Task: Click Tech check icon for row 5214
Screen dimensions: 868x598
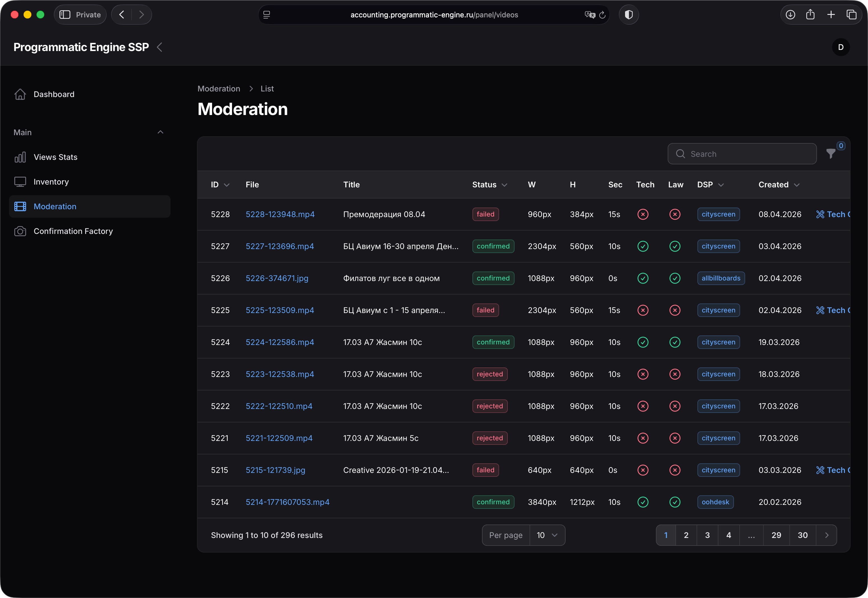Action: [x=643, y=502]
